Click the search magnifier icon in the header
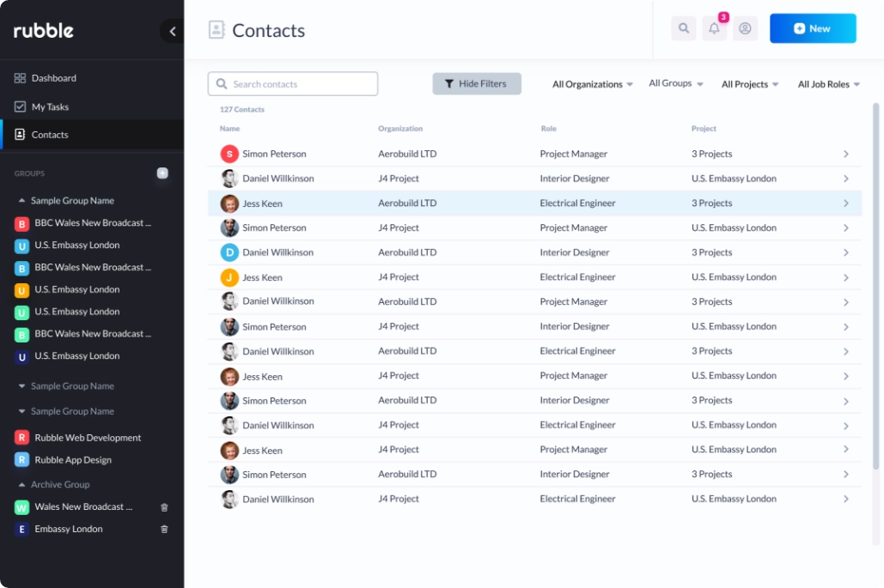The width and height of the screenshot is (884, 588). 683,27
